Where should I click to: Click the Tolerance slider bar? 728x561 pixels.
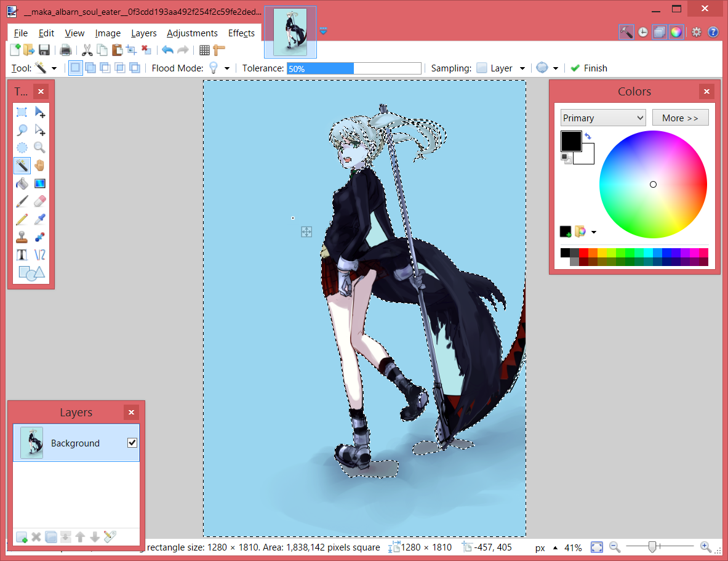point(354,68)
